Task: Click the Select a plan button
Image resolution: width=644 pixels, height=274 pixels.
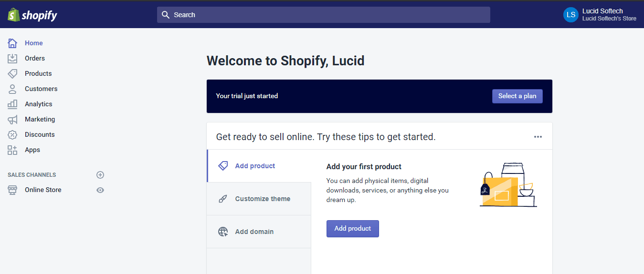Action: point(517,96)
